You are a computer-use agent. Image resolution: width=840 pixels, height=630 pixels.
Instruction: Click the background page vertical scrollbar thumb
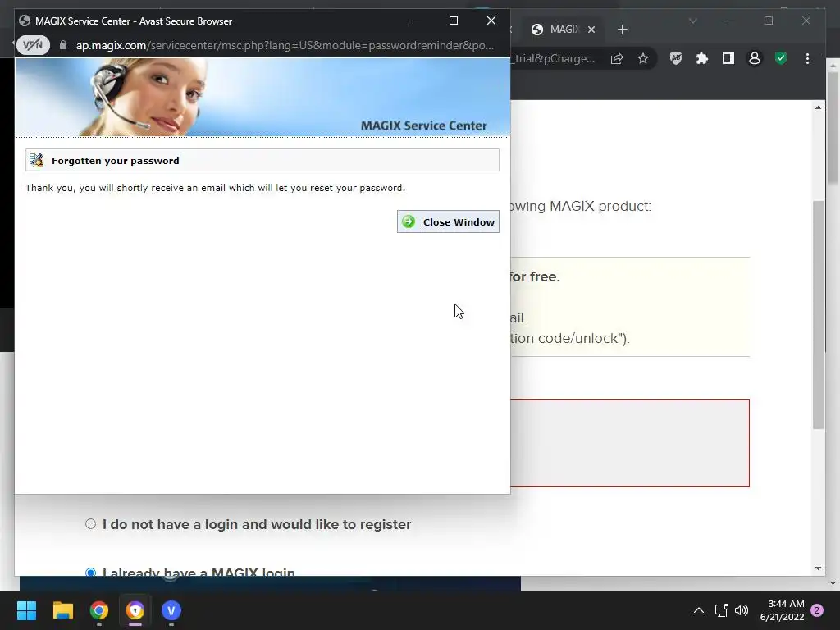click(818, 314)
